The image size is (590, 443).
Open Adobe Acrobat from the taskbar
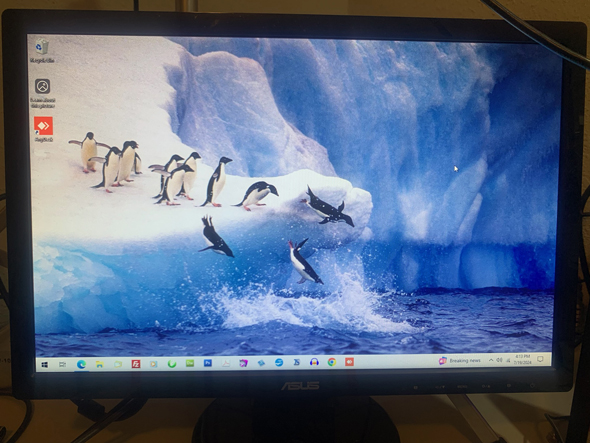(x=226, y=363)
